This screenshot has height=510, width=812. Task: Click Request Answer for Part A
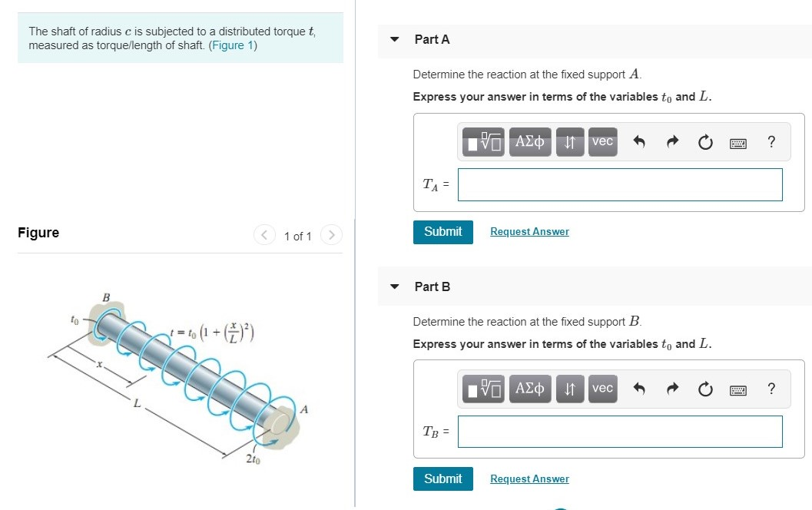tap(529, 231)
